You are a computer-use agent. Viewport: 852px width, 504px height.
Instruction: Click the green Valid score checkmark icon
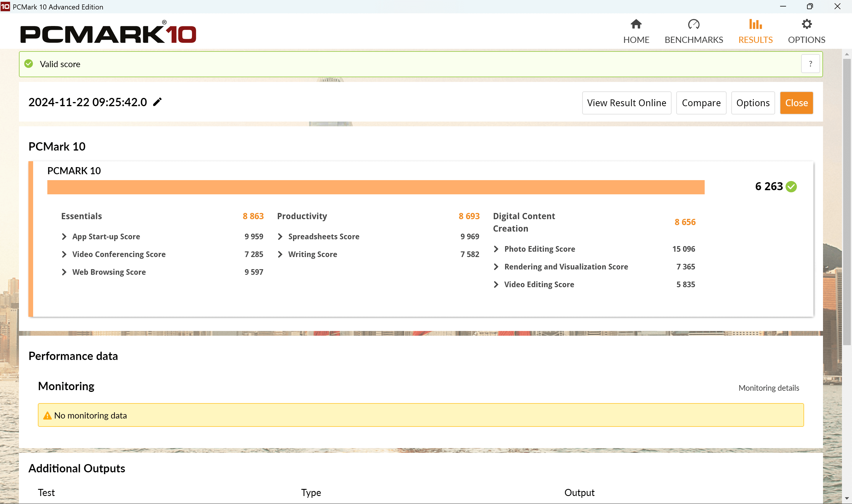[x=29, y=64]
